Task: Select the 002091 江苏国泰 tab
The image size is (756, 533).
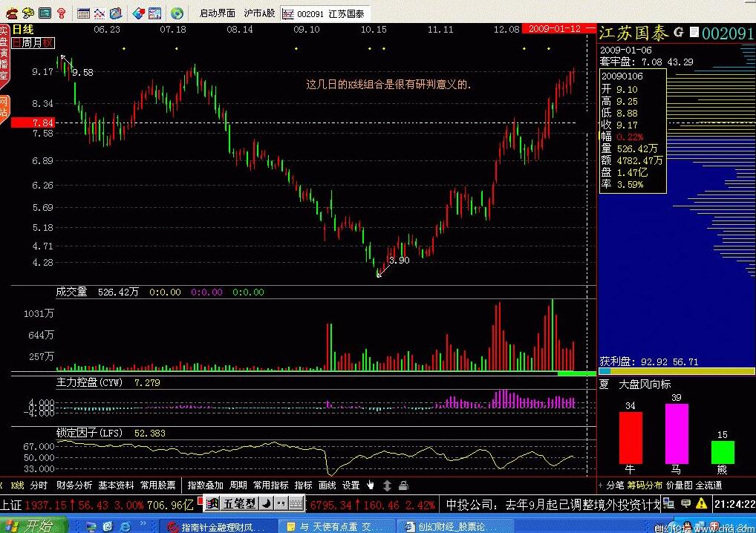Action: pos(325,14)
